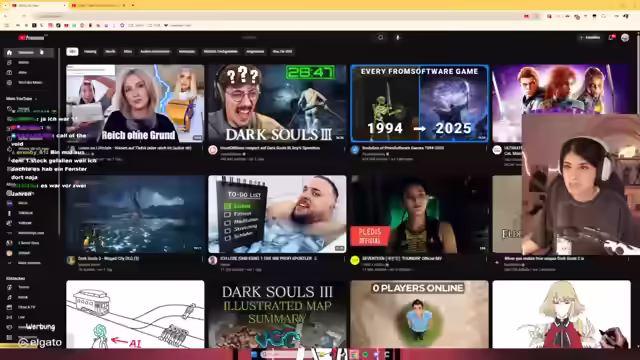This screenshot has height=360, width=640.
Task: Open YouTube Music in the sidebar
Action: click(x=30, y=82)
